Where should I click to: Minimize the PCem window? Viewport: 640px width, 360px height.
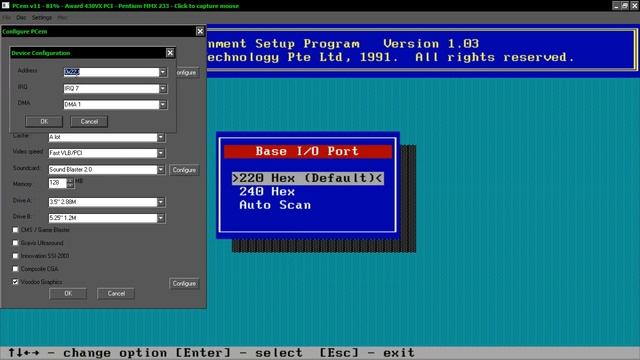(x=616, y=6)
